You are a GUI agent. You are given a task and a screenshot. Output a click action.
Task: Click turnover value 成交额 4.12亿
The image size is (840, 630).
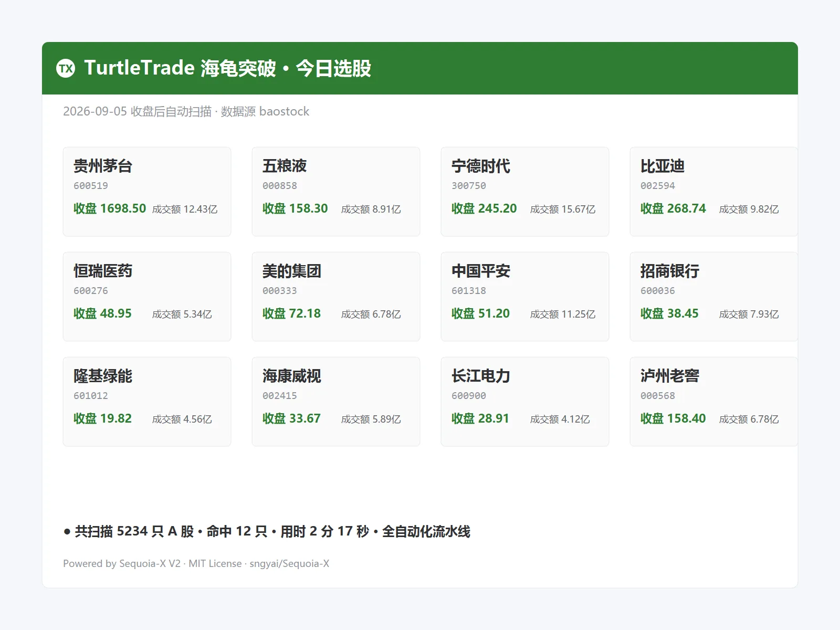click(x=560, y=419)
